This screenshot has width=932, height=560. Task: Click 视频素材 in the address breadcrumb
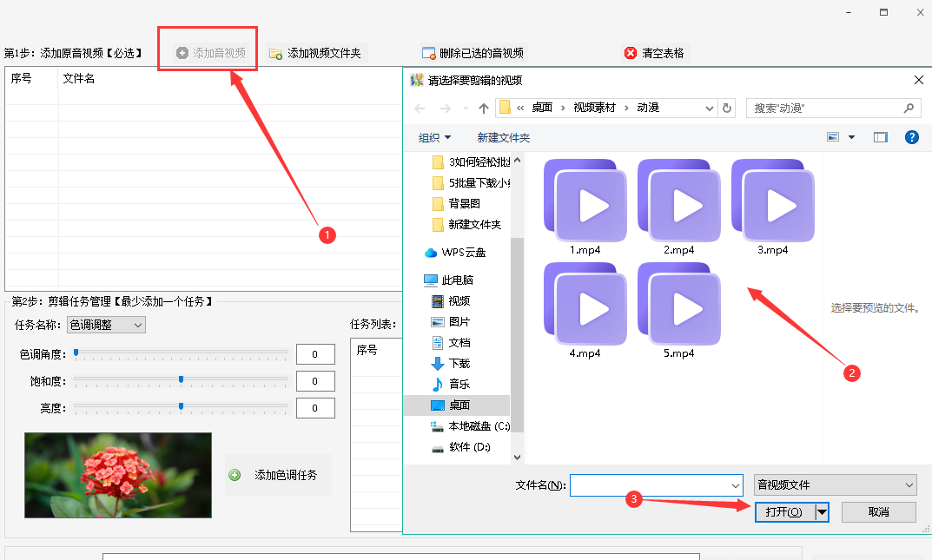594,108
